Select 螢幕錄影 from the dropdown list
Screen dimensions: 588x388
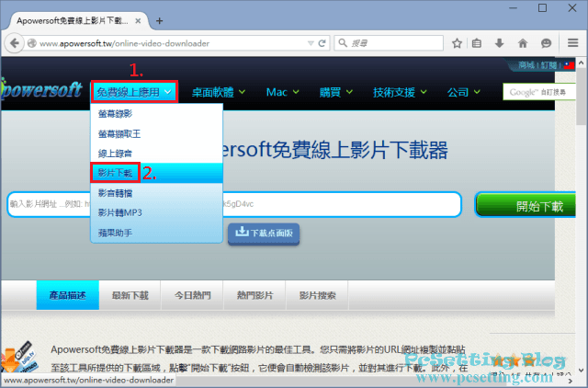157,114
